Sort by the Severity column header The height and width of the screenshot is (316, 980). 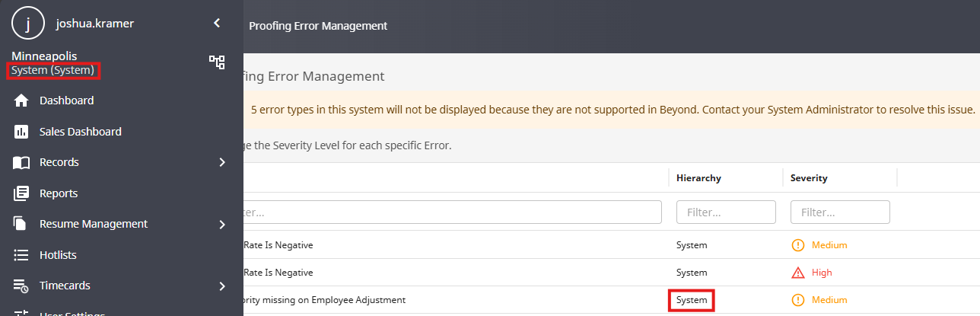pos(809,178)
